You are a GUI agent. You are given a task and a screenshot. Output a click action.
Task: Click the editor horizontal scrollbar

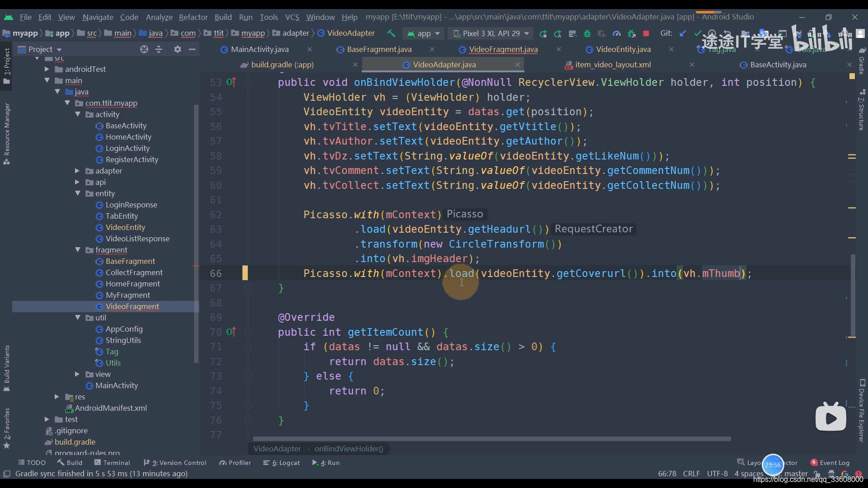[x=491, y=439]
